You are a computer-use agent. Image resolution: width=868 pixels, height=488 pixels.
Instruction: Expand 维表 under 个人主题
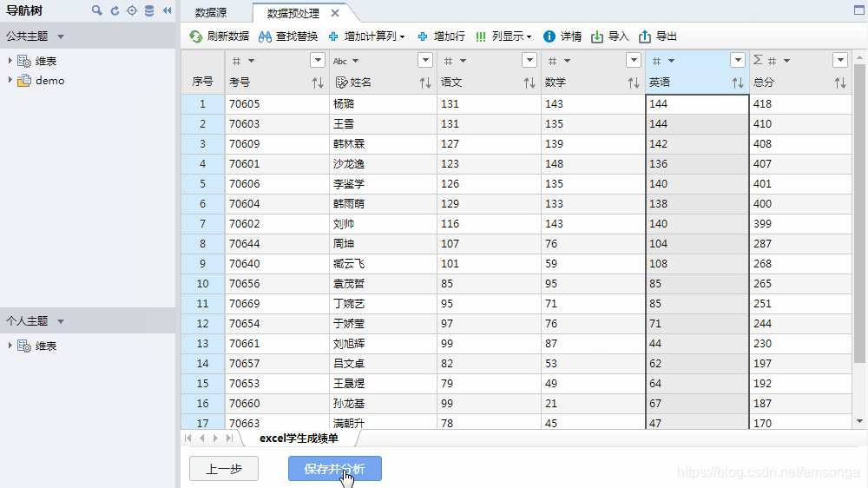click(x=10, y=346)
